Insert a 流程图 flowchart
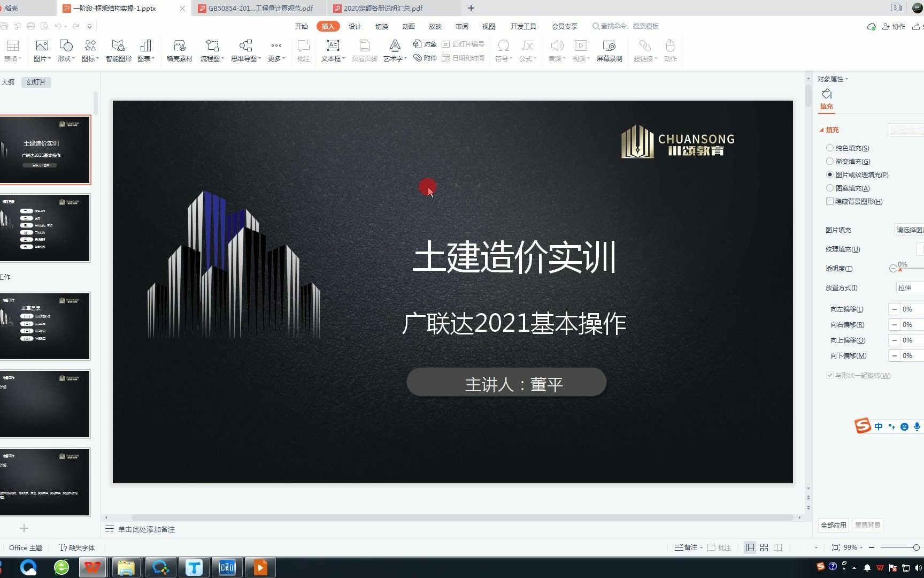Image resolution: width=924 pixels, height=578 pixels. click(212, 51)
